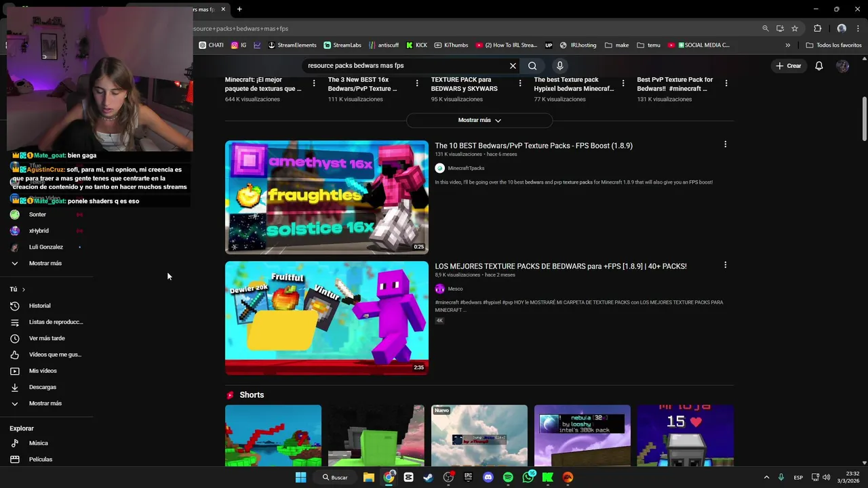Expand results with Mostrar más under video row
The width and height of the screenshot is (868, 488).
click(479, 120)
